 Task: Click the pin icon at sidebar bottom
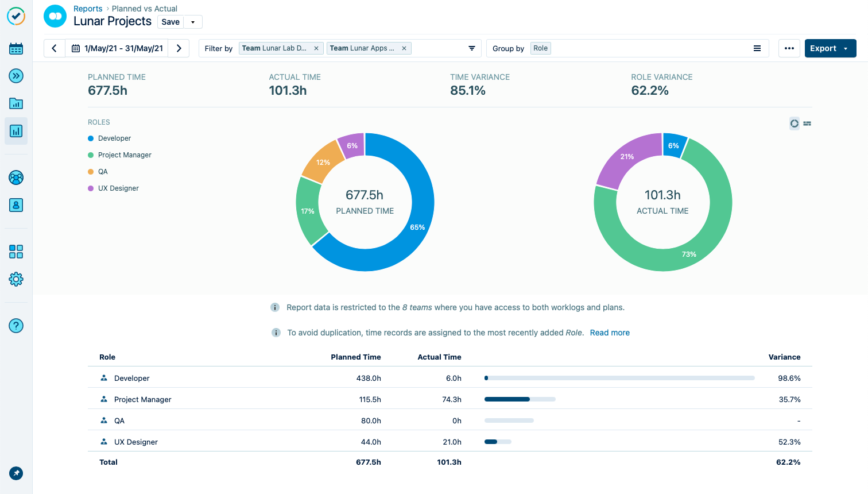(x=16, y=473)
